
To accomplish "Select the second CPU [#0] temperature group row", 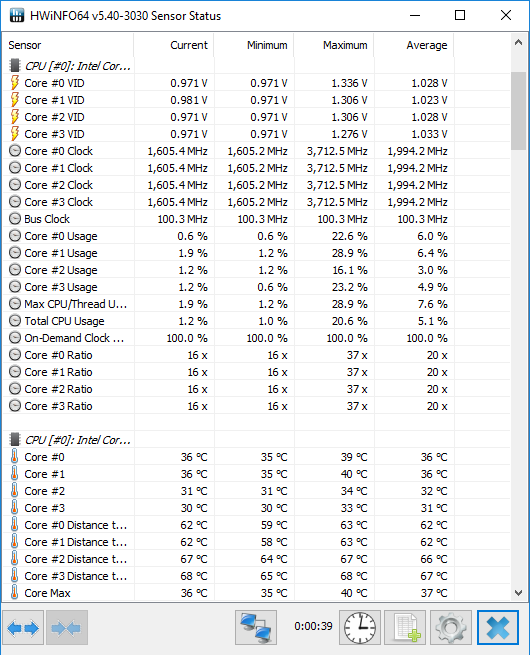I will 256,440.
